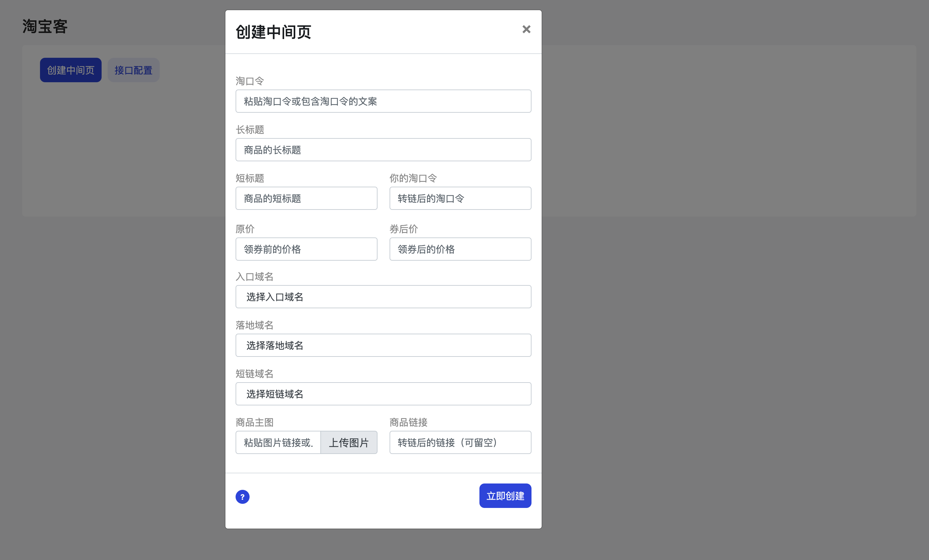Image resolution: width=929 pixels, height=560 pixels.
Task: Close the 创建中间页 dialog with the X
Action: pos(526,30)
